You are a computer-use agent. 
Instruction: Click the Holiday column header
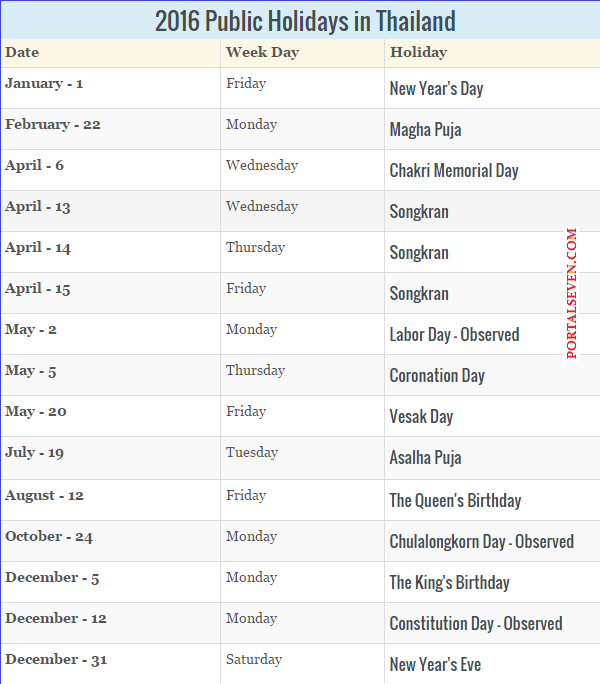pos(418,52)
